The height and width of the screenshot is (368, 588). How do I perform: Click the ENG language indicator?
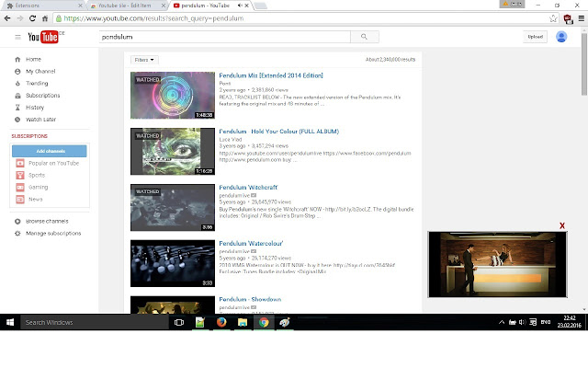[x=545, y=322]
